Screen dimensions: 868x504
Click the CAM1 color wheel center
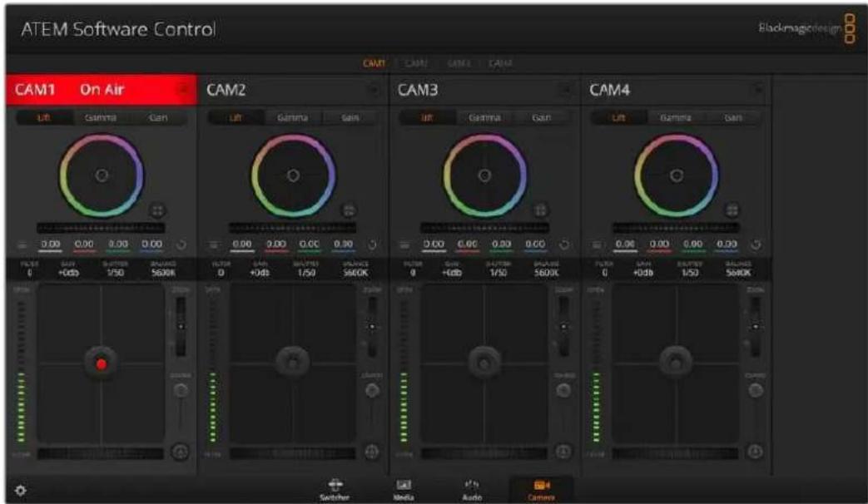(102, 175)
